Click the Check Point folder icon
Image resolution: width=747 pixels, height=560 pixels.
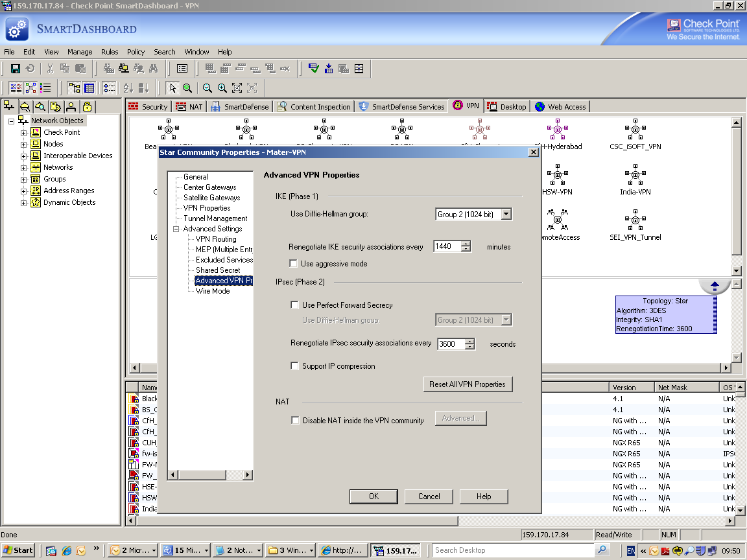coord(36,132)
